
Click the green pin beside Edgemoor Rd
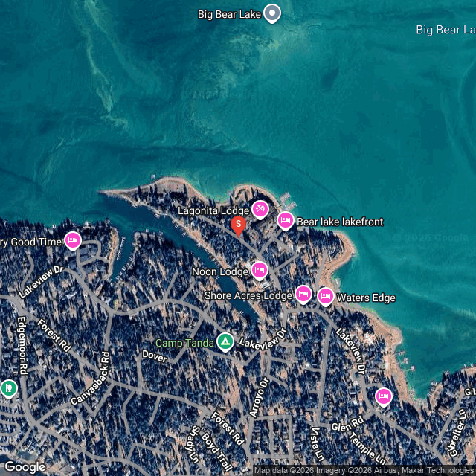tap(9, 388)
